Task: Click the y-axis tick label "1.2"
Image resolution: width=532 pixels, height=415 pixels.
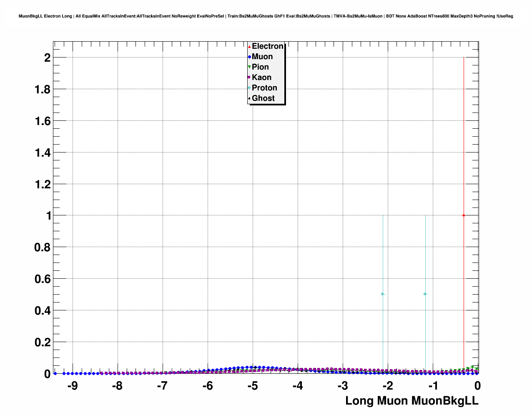Action: (43, 184)
